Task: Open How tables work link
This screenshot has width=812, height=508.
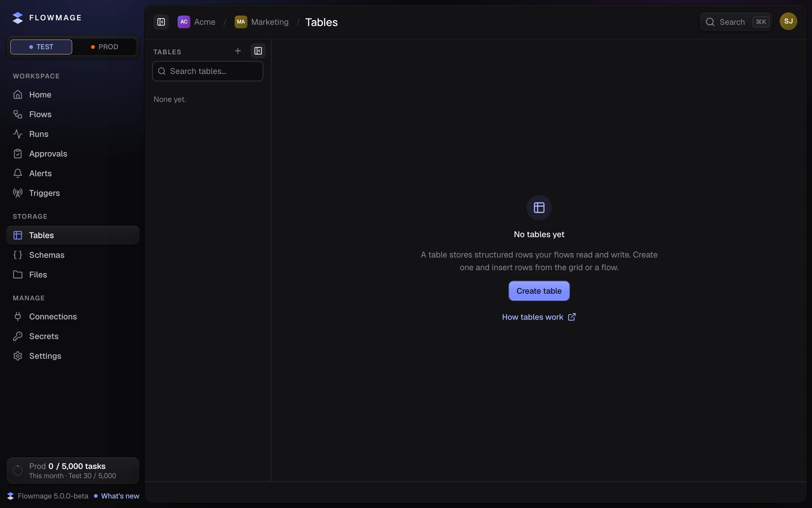Action: coord(539,317)
